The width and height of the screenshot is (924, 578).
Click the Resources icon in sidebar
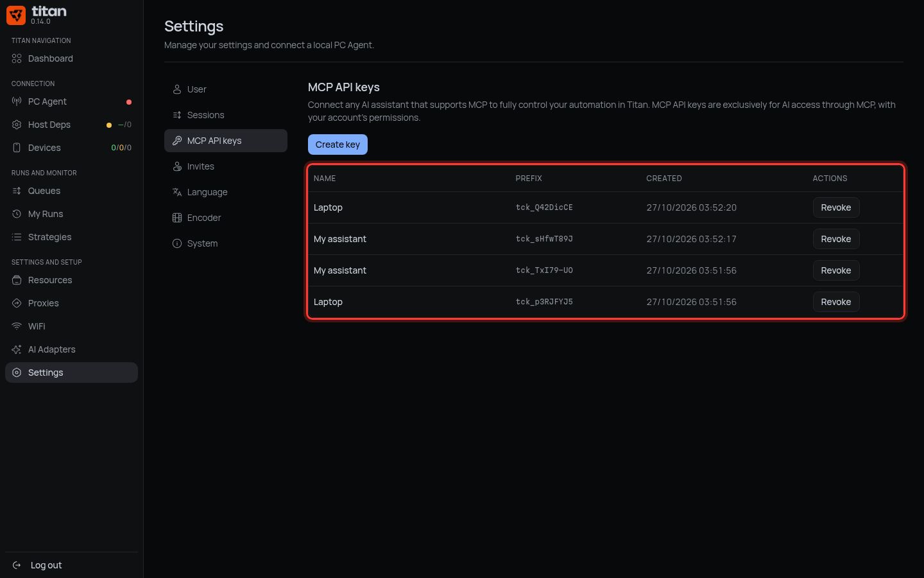point(17,280)
